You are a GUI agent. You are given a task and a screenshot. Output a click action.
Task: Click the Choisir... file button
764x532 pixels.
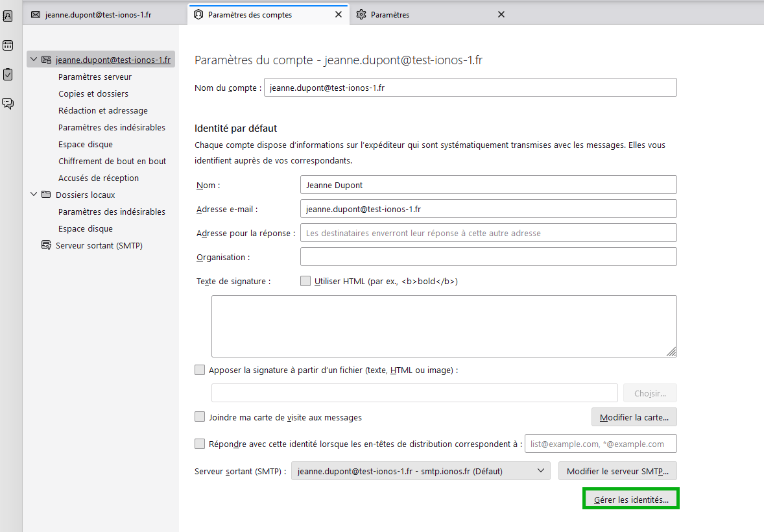(x=650, y=393)
